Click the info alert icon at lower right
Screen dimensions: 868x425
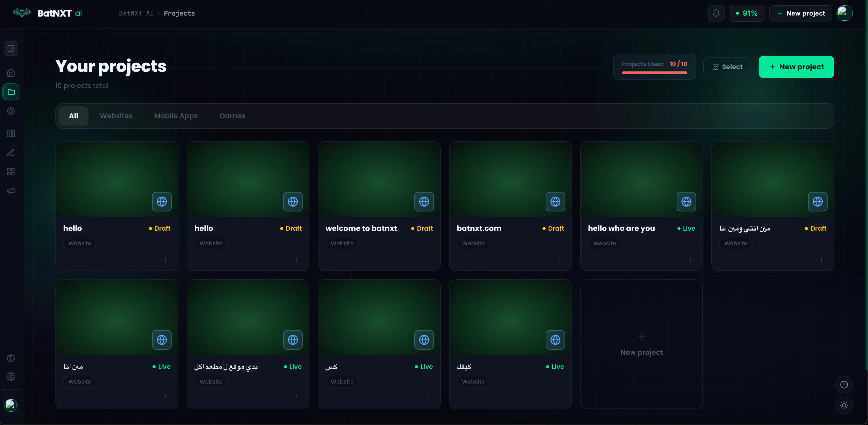coord(844,385)
